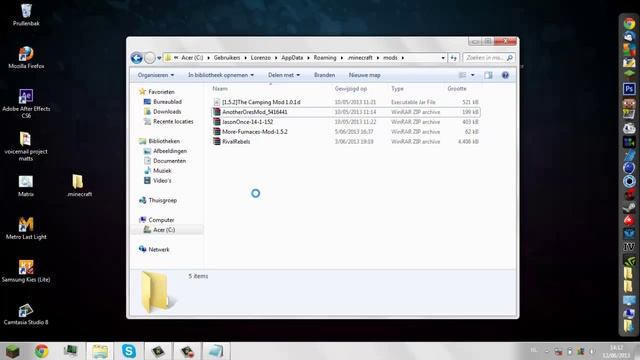
Task: Click the Nieuwe map toolbar button
Action: point(364,75)
